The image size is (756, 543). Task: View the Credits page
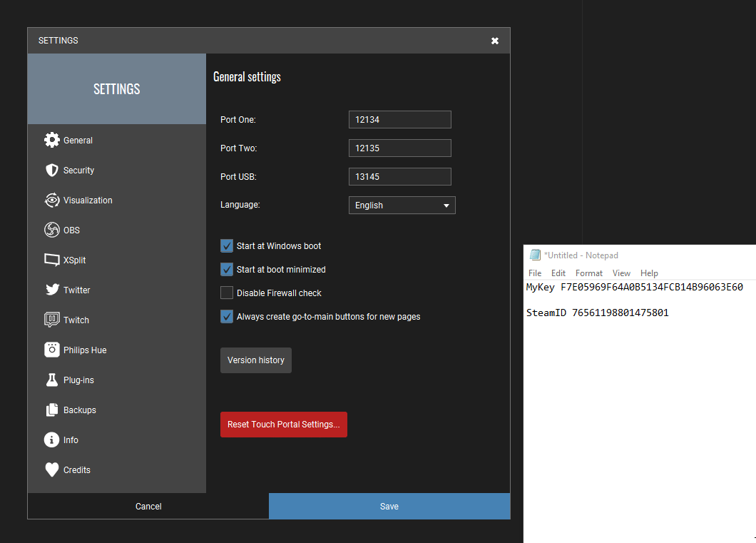pos(117,470)
